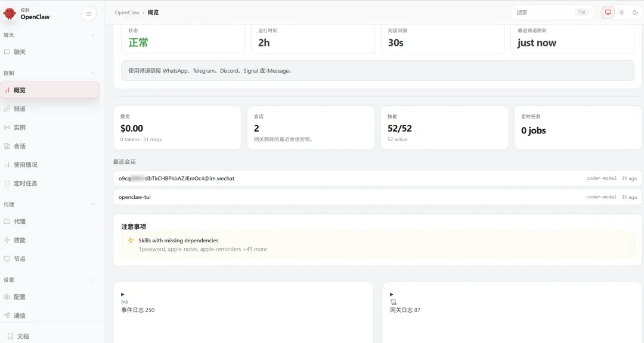Go to 定时任务 scheduled tasks
Screen dimensions: 644x343
[x=25, y=183]
